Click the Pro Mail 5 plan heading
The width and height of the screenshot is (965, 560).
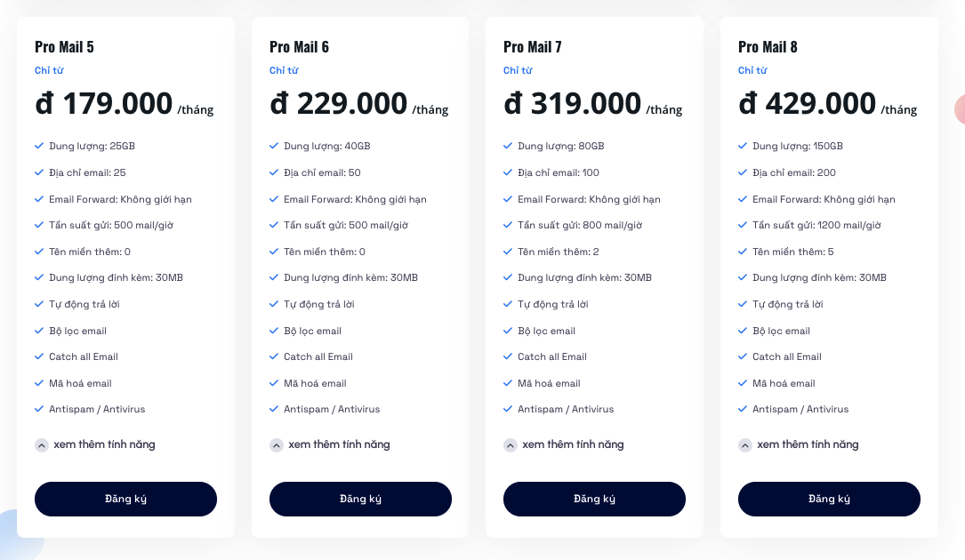click(64, 47)
